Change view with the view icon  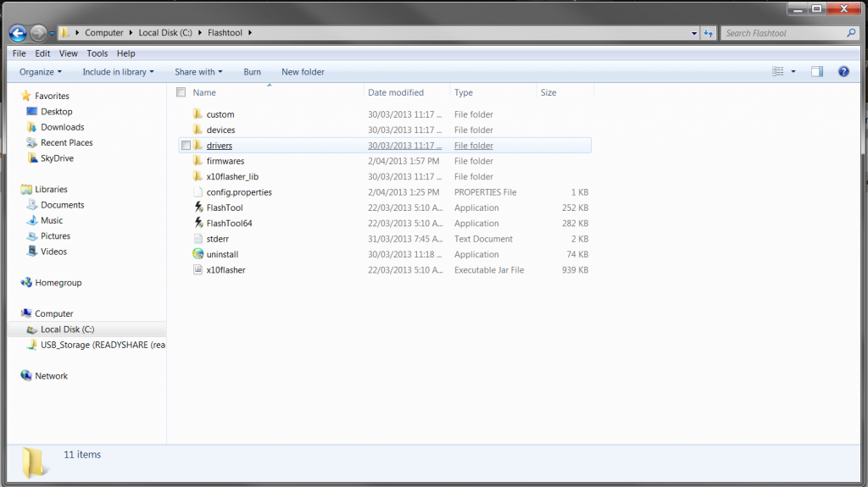(778, 71)
